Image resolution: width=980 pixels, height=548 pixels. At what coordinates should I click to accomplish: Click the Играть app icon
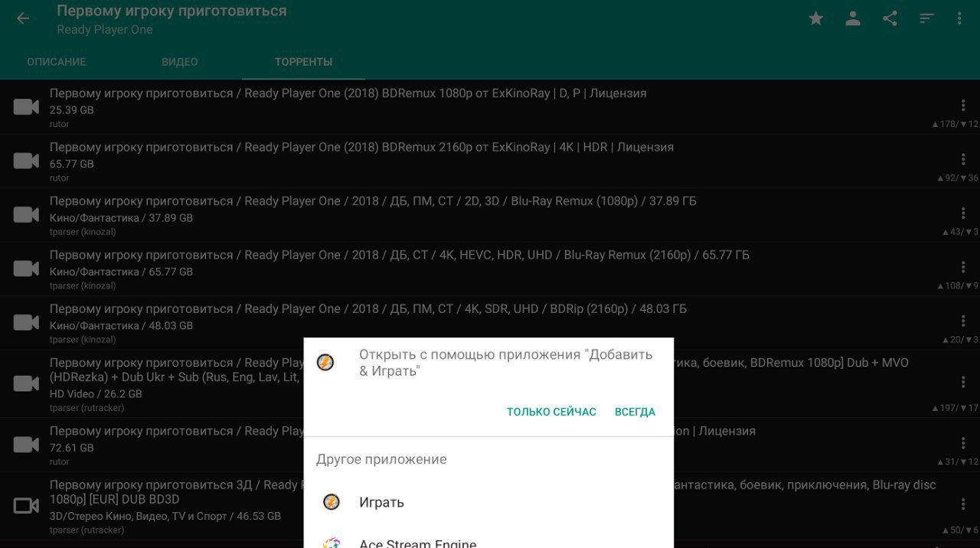coord(331,502)
